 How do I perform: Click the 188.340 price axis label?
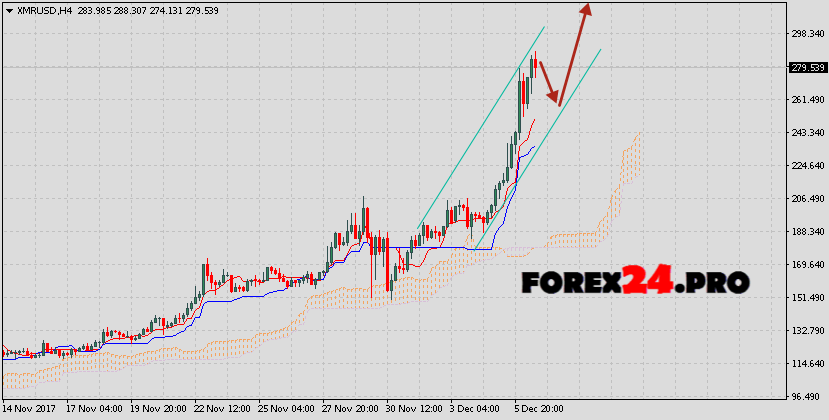pos(805,232)
